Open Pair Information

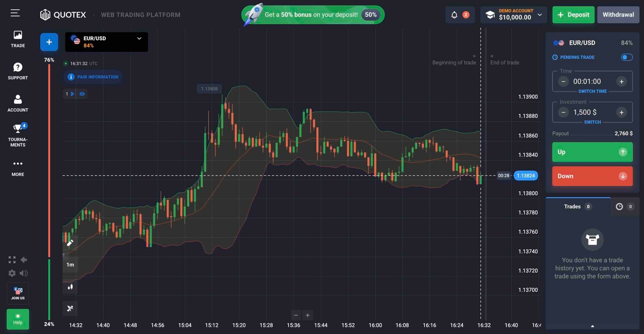93,77
